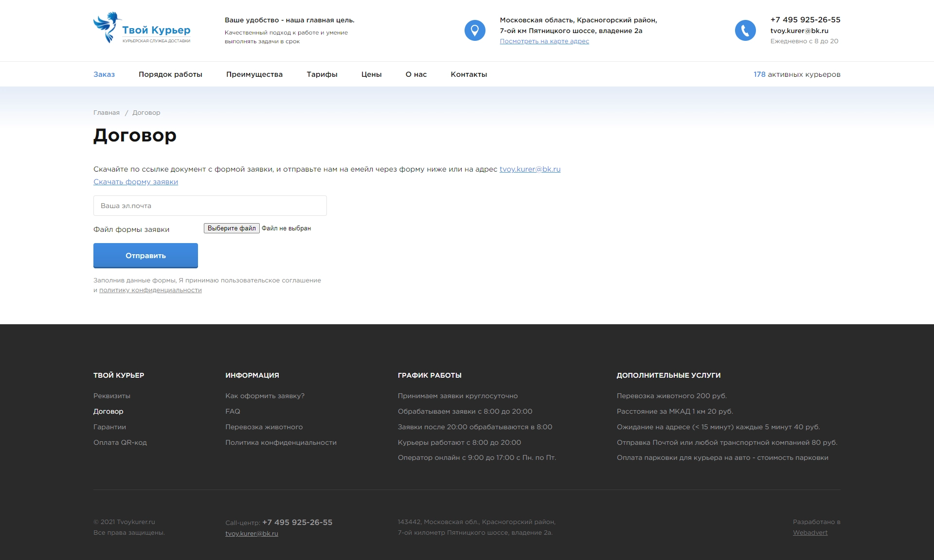The width and height of the screenshot is (934, 560).
Task: Click the Твой Курьер bird logo
Action: point(142,28)
